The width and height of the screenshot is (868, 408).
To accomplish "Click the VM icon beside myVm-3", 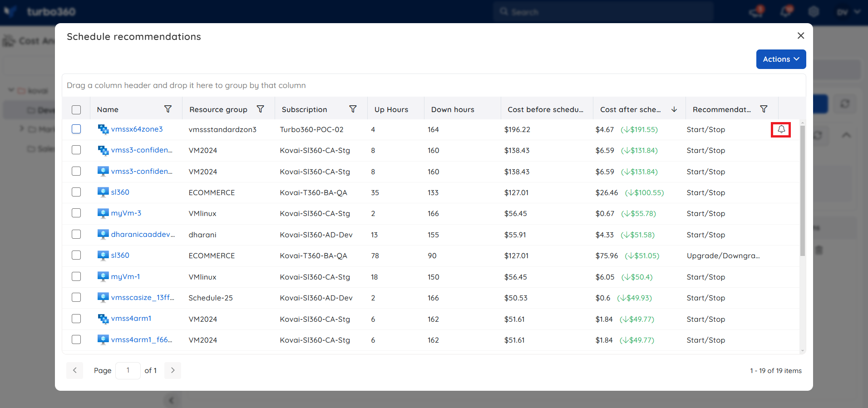I will (103, 213).
